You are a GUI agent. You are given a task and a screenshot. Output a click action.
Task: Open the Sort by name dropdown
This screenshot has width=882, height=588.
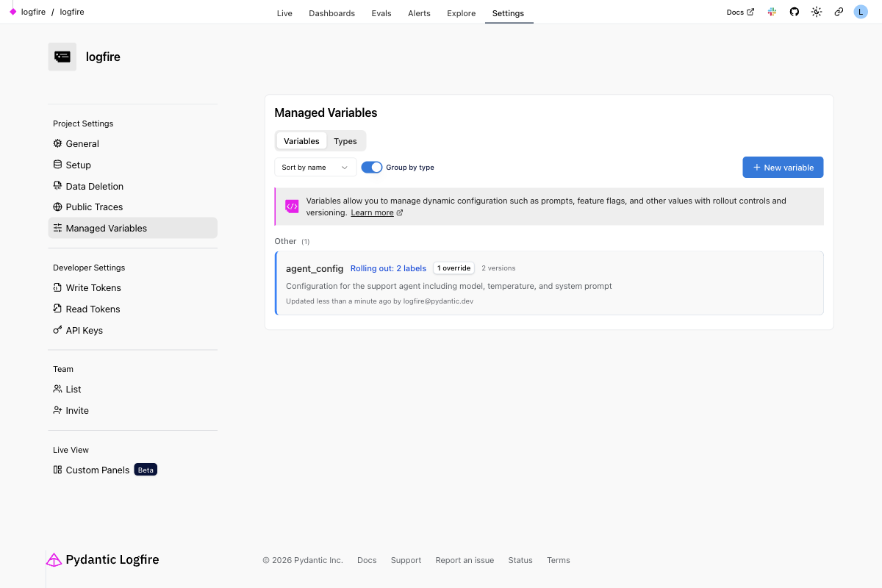pos(315,168)
